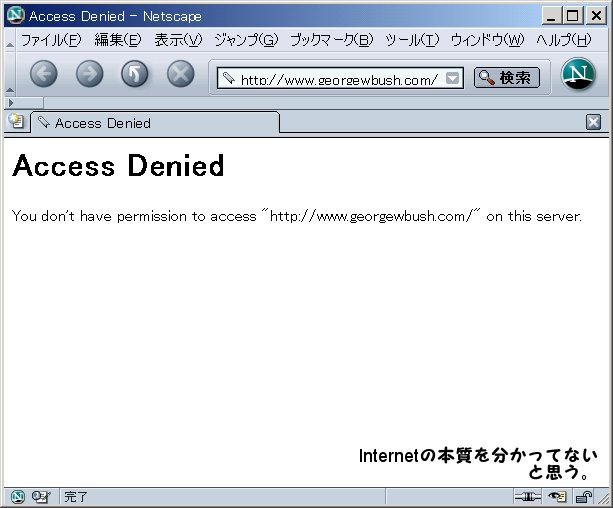Open the ツール(T) menu

[412, 39]
